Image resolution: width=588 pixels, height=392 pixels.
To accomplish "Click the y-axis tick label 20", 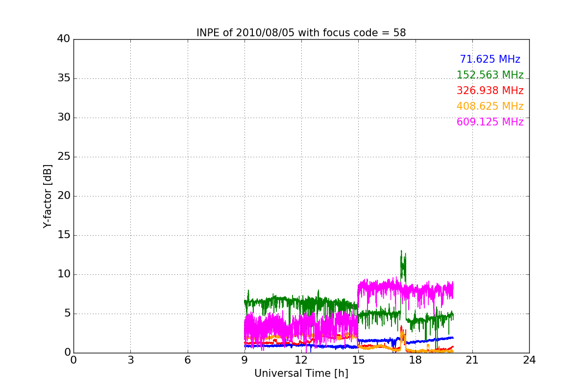I will (x=64, y=196).
